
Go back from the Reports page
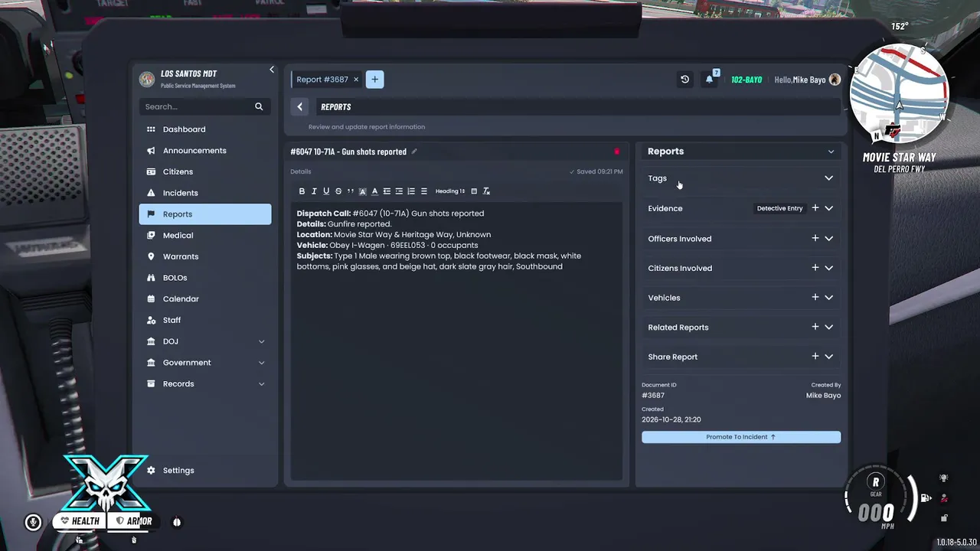(x=300, y=107)
